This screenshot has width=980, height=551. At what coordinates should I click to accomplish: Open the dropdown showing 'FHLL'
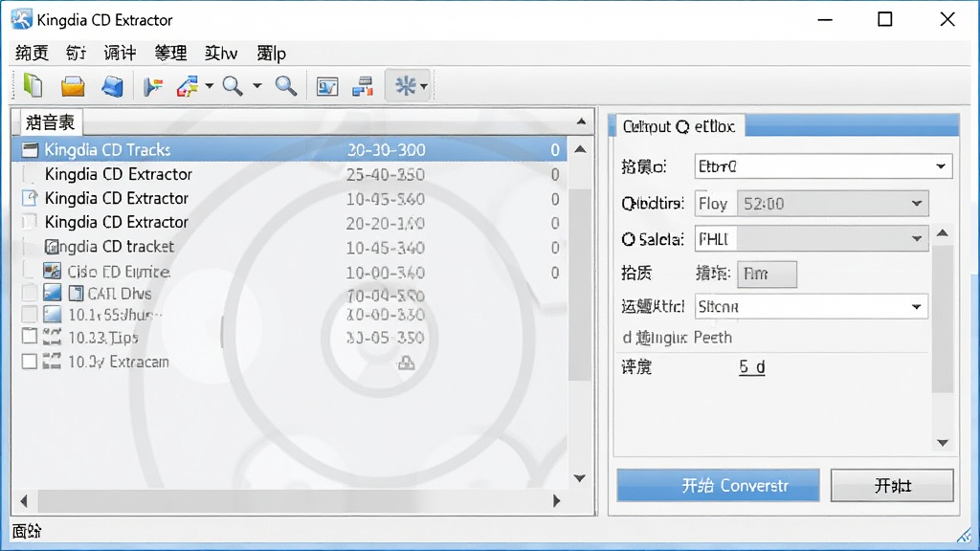[x=812, y=238]
